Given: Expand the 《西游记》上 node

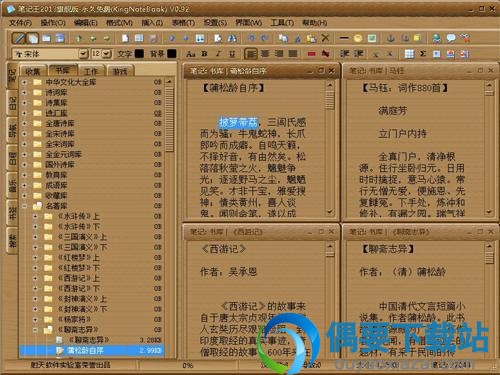Looking at the screenshot, I should 35,278.
